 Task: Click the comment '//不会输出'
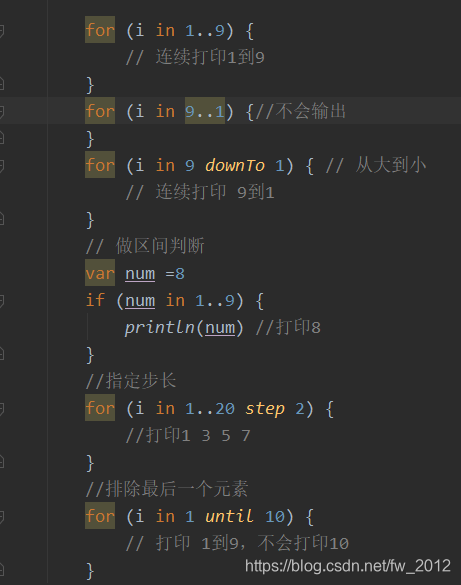point(301,111)
